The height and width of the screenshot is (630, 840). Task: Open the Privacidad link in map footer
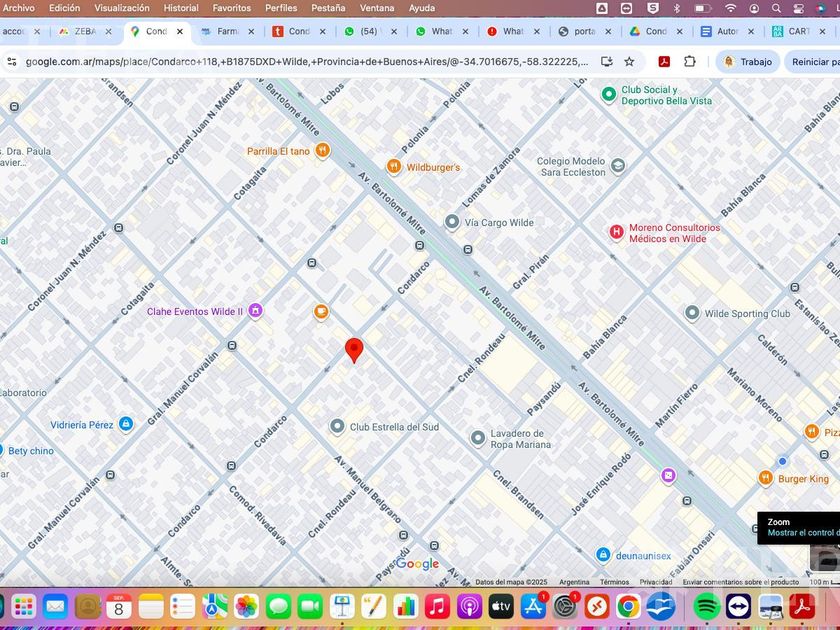coord(656,582)
